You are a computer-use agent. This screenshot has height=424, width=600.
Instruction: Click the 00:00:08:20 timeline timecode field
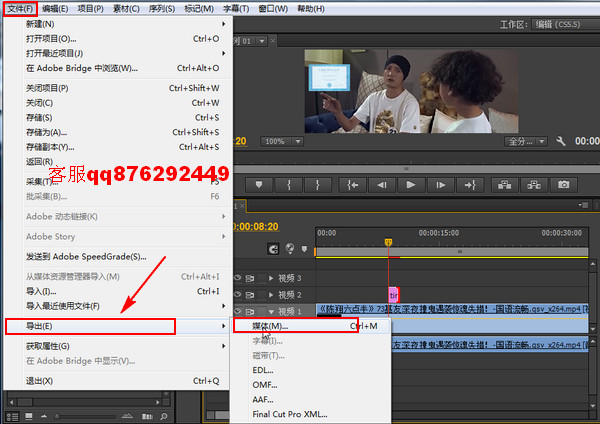(x=256, y=227)
